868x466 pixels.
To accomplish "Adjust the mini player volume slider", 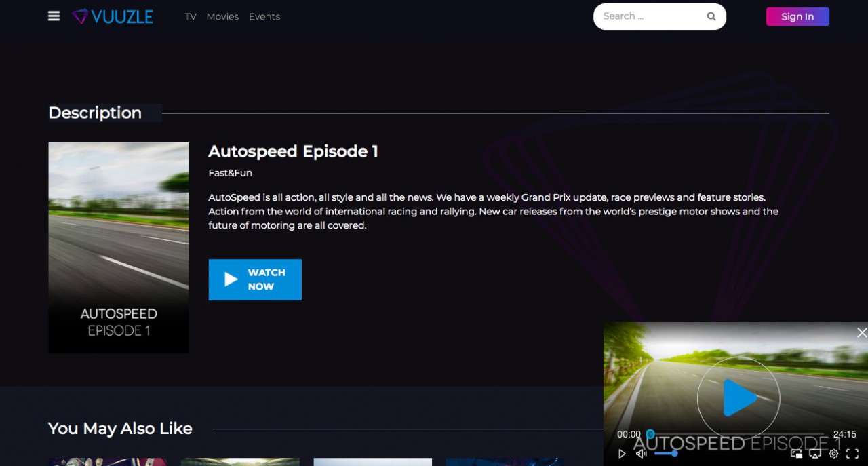I will point(665,453).
